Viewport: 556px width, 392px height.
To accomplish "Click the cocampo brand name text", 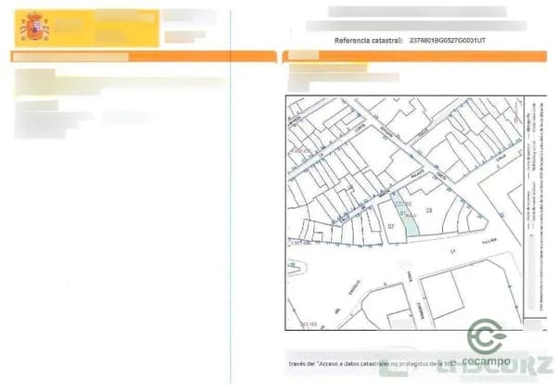I will (487, 361).
